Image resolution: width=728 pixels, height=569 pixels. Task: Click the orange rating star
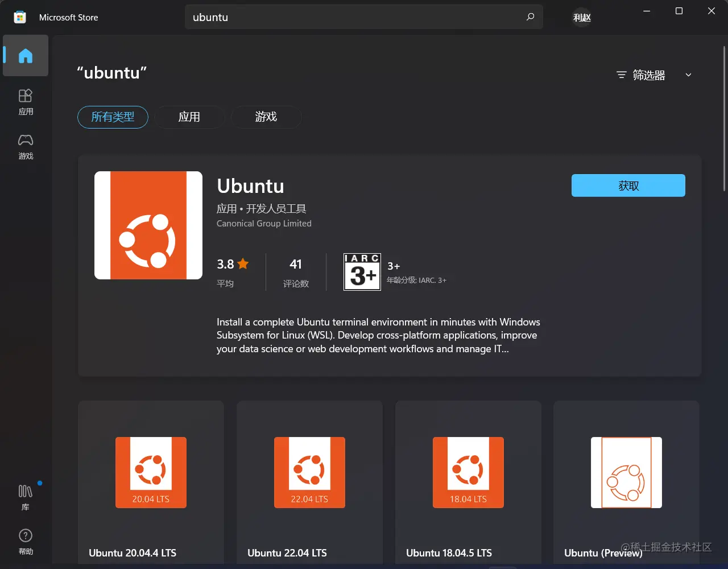(x=243, y=263)
